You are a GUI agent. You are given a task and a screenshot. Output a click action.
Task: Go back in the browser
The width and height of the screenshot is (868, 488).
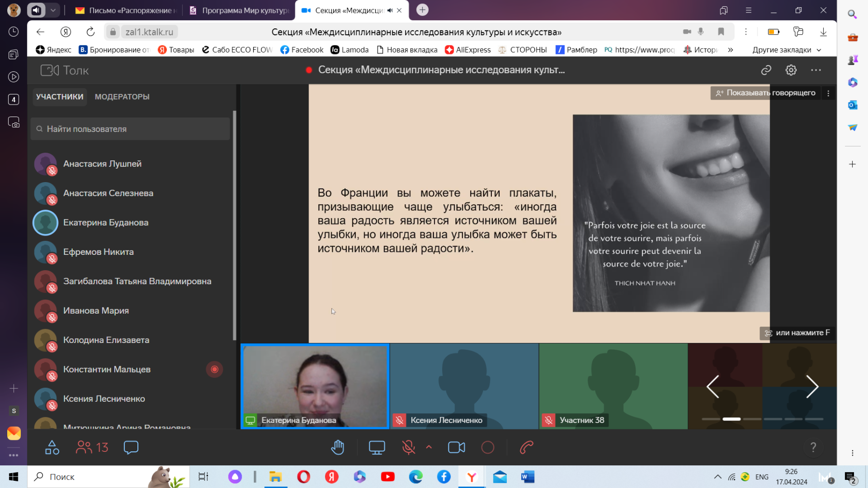pos(41,32)
